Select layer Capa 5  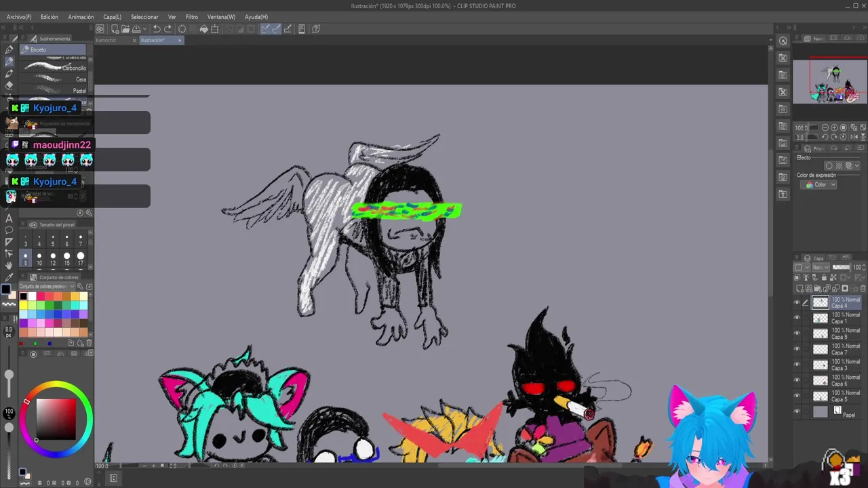[837, 396]
